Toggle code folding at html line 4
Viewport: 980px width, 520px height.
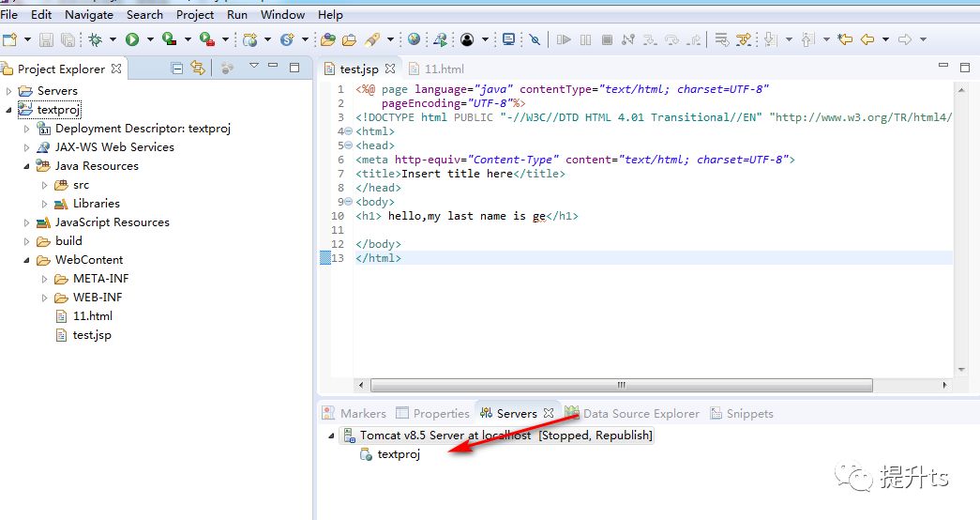(x=348, y=132)
